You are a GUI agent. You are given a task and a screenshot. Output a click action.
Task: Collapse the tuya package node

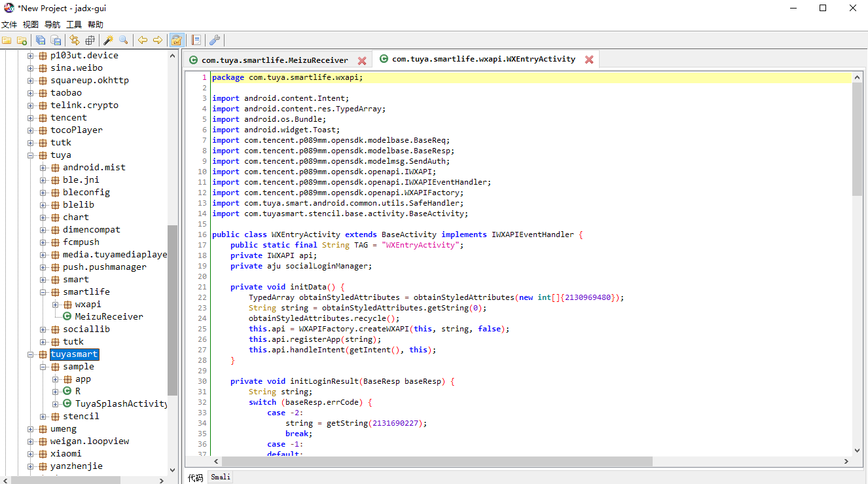coord(30,155)
